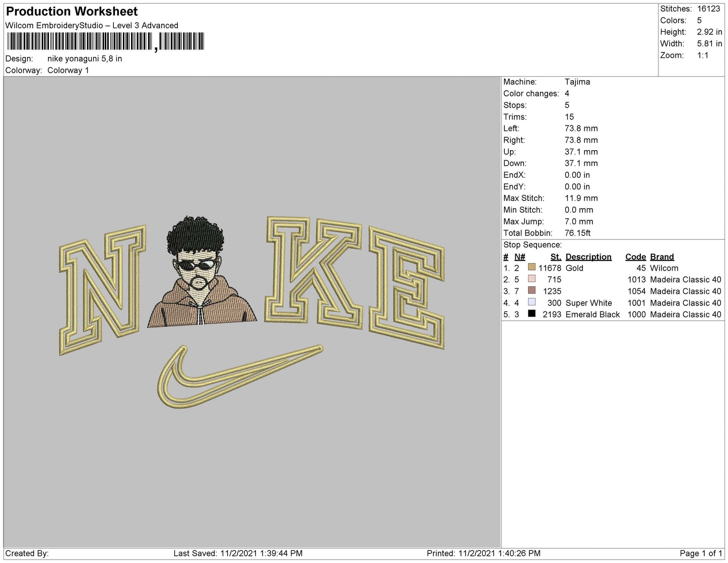Click stitch count '11678' in Gold row
The width and height of the screenshot is (728, 563).
tap(550, 268)
